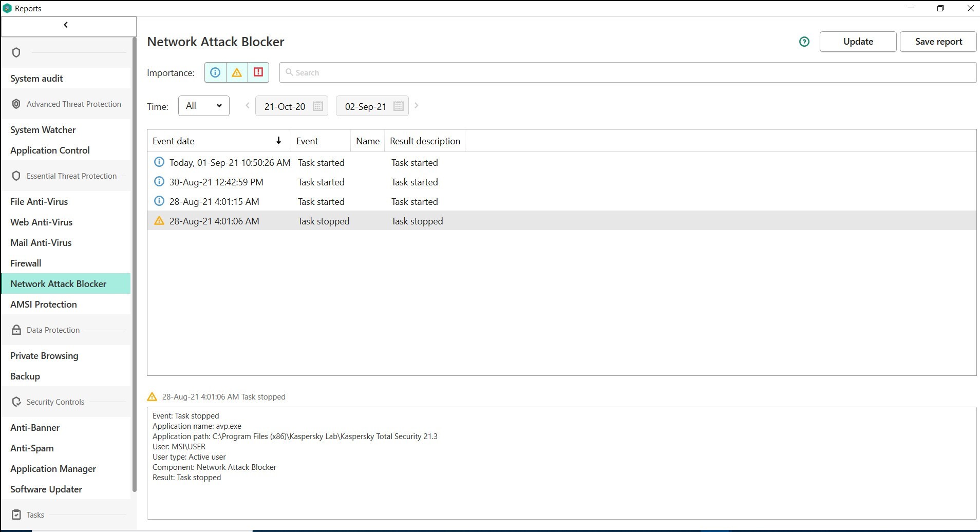Open System Watcher report

tap(66, 129)
